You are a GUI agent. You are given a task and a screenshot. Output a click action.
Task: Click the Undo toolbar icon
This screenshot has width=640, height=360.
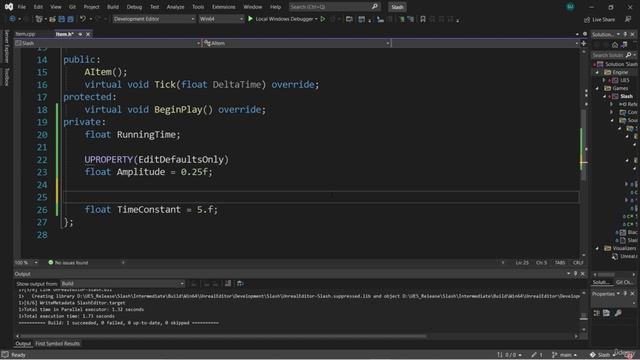pos(83,19)
